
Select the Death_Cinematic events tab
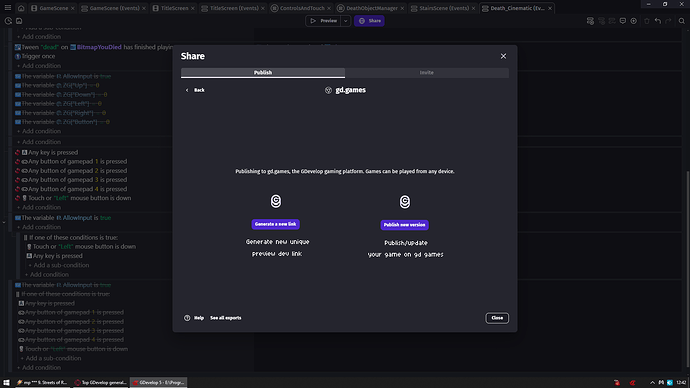coord(517,8)
